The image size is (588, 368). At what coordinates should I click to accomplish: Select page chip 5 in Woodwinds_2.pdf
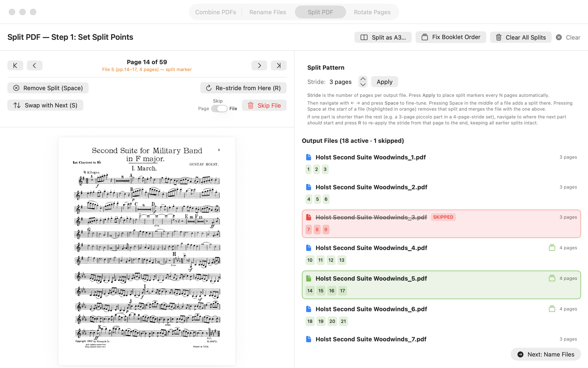[x=317, y=199]
